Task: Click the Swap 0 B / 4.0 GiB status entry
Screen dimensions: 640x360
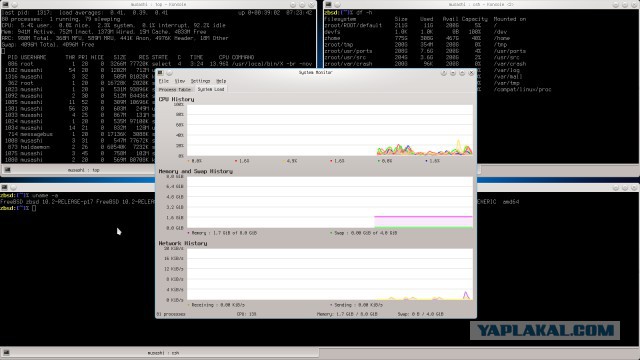Action: coord(420,314)
